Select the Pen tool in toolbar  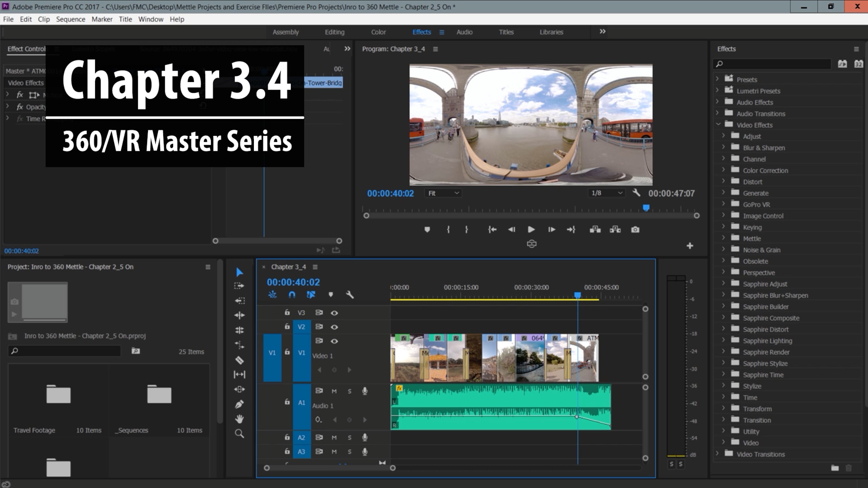(x=239, y=404)
